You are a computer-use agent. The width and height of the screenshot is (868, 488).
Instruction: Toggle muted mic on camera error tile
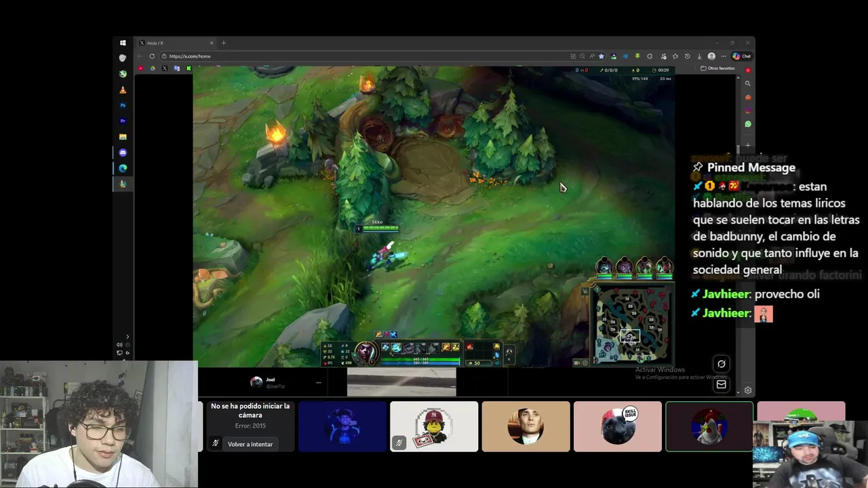(x=216, y=443)
